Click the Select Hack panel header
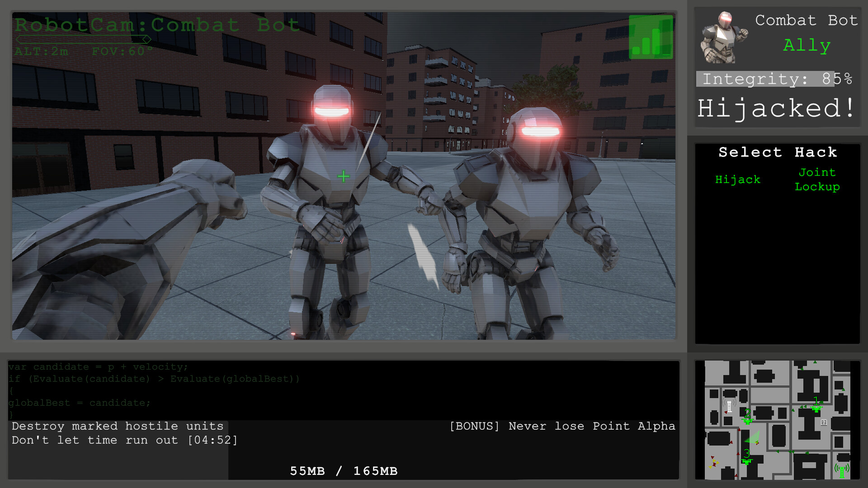Image resolution: width=868 pixels, height=488 pixels. click(x=777, y=152)
